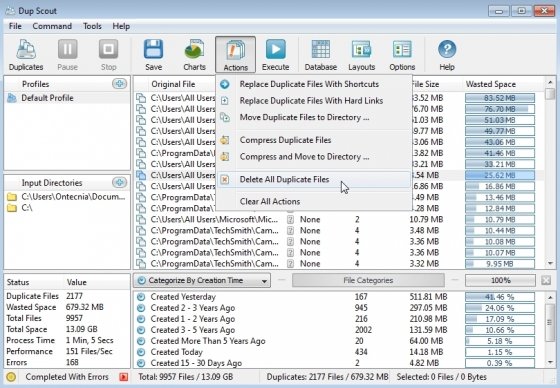Viewport: 560px width, 388px height.
Task: Select Delete All Duplicate Files
Action: (314, 179)
